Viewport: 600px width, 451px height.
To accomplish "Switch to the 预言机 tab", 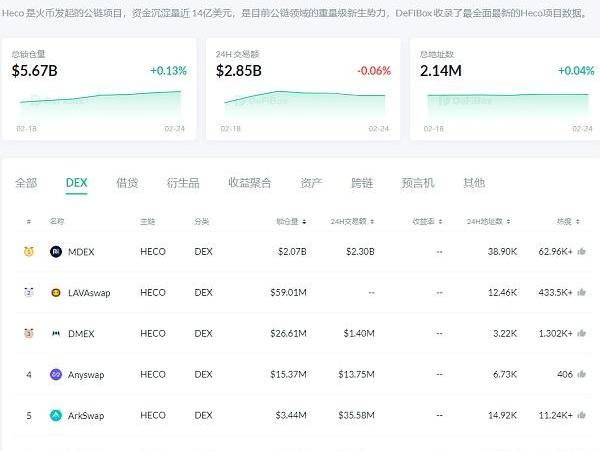I will tap(418, 183).
